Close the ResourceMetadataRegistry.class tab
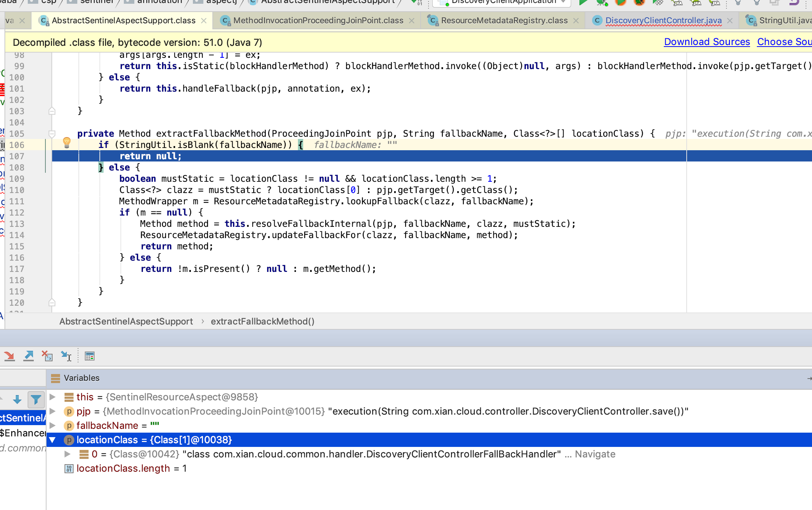The image size is (812, 510). click(x=576, y=21)
